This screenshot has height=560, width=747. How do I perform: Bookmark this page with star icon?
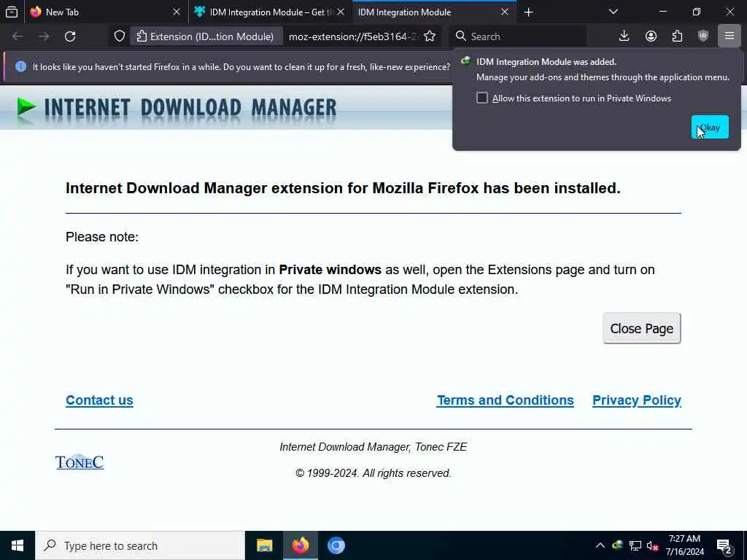(430, 36)
